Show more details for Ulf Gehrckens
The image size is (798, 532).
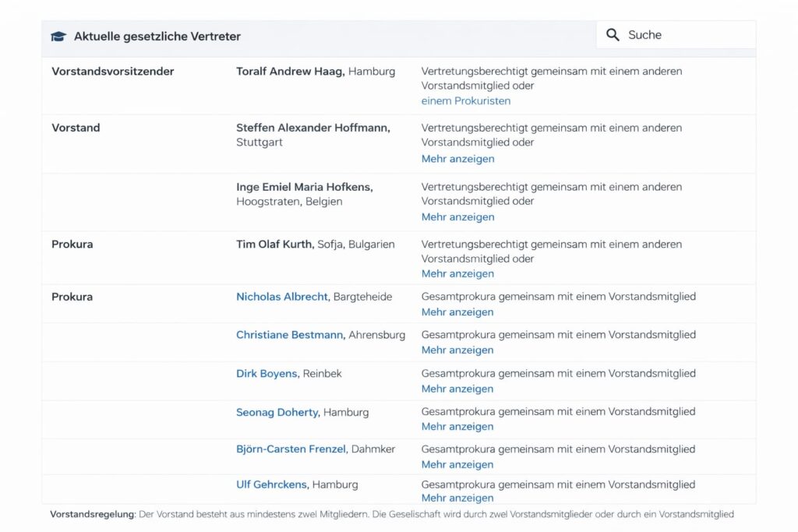[x=457, y=499]
